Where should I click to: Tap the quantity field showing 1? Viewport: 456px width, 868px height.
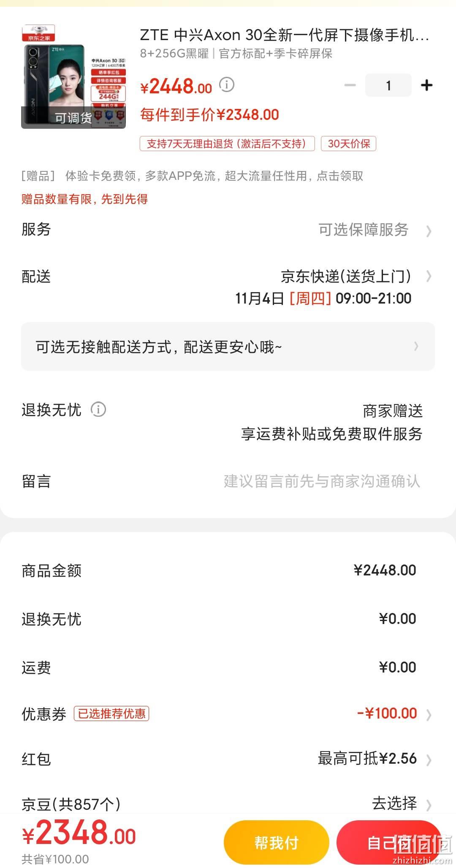click(x=388, y=85)
